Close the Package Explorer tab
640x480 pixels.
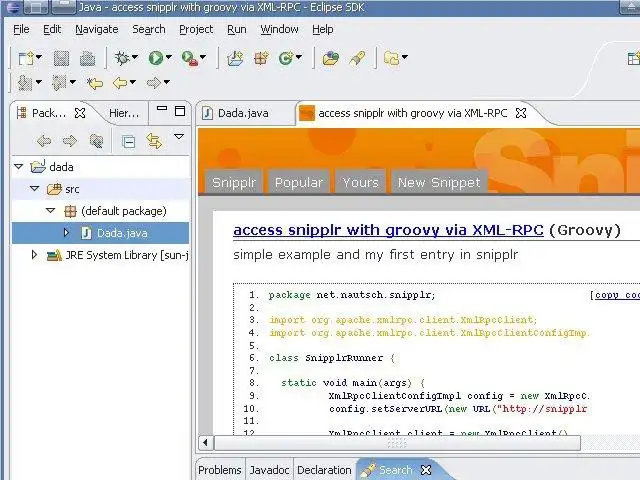pyautogui.click(x=80, y=113)
